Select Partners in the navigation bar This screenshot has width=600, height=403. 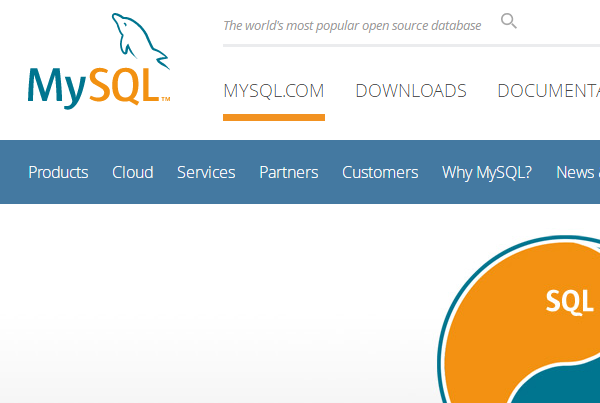pyautogui.click(x=289, y=172)
